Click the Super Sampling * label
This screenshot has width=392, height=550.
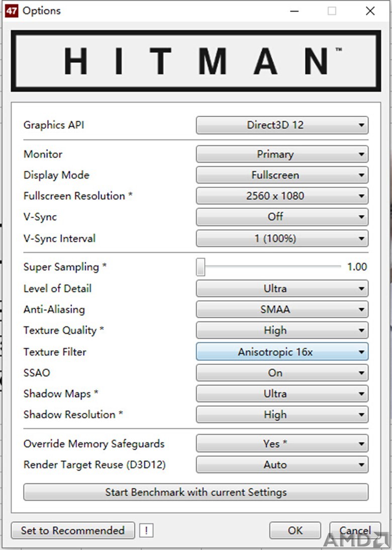pos(65,267)
